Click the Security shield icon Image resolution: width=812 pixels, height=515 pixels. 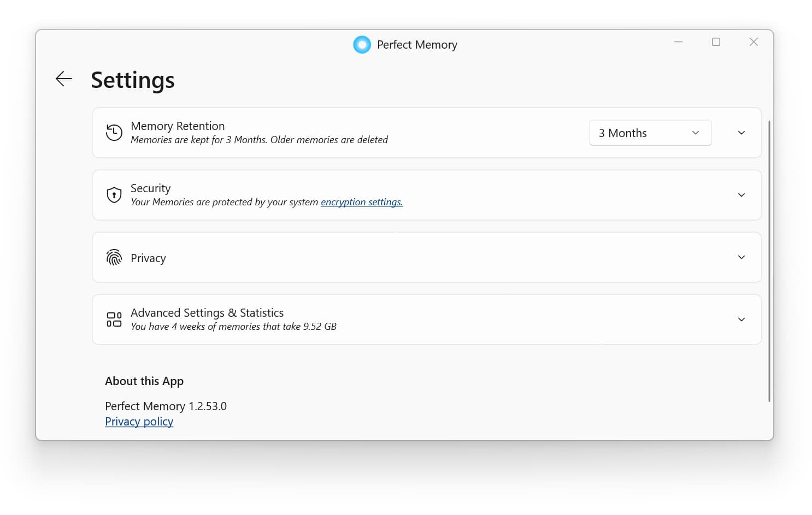114,195
